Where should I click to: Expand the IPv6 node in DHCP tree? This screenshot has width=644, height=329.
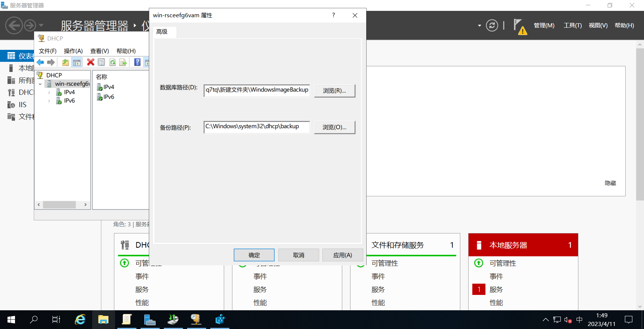coord(49,101)
